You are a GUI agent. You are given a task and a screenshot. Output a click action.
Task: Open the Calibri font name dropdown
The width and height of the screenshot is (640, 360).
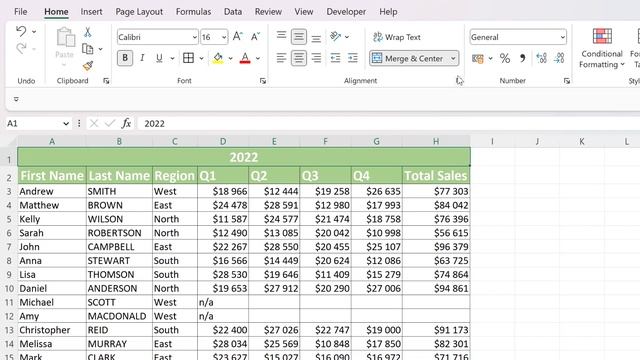[194, 37]
